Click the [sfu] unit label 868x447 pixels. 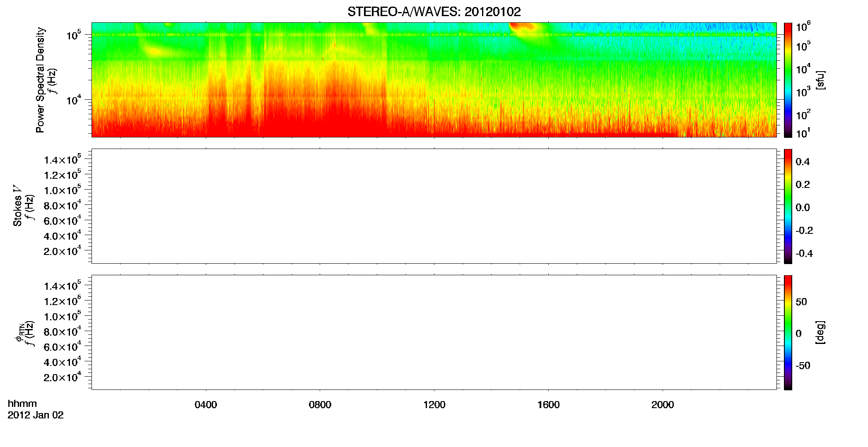(x=820, y=80)
